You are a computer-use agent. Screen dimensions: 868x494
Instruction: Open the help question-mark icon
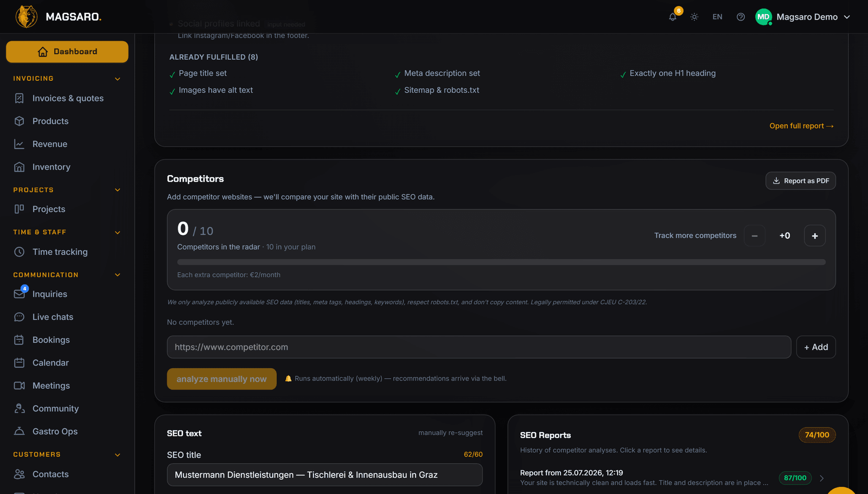click(741, 17)
